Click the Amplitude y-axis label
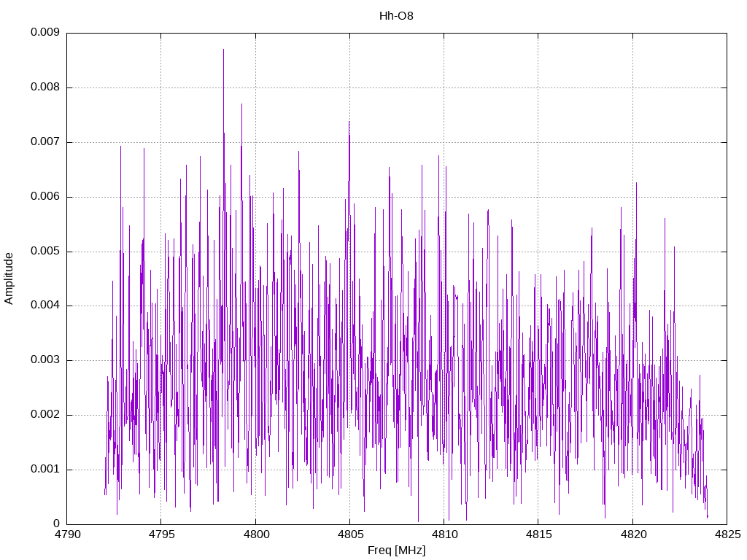The width and height of the screenshot is (747, 560). tap(9, 279)
